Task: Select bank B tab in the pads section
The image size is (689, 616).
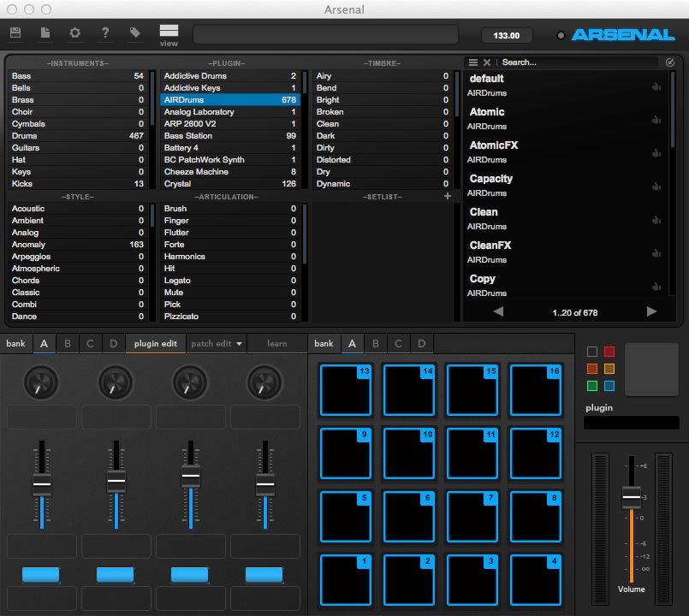Action: pos(375,344)
